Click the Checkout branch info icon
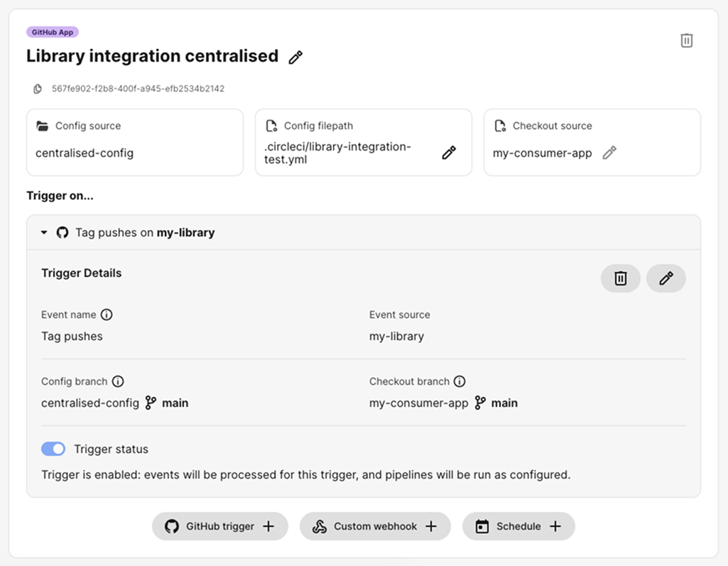Image resolution: width=728 pixels, height=566 pixels. [x=460, y=381]
